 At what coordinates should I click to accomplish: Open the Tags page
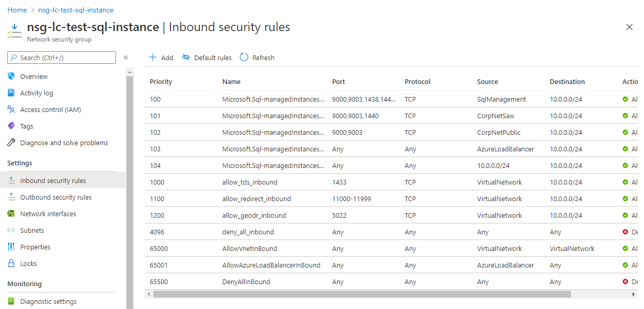[27, 126]
